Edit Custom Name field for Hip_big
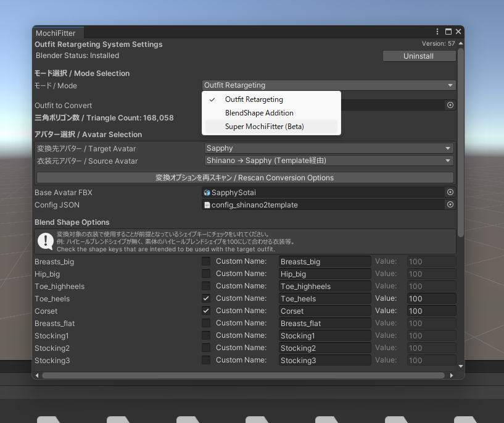This screenshot has width=504, height=423. pos(324,274)
